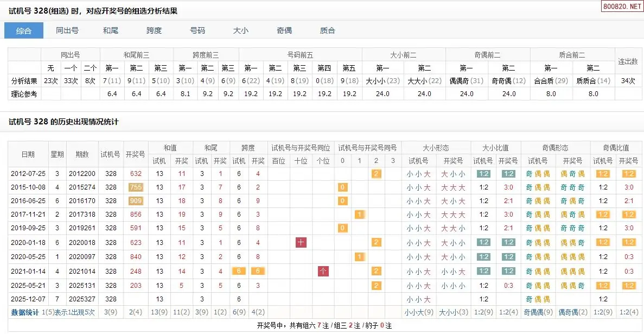Switch to the 质合 tab
The height and width of the screenshot is (334, 644).
click(328, 30)
